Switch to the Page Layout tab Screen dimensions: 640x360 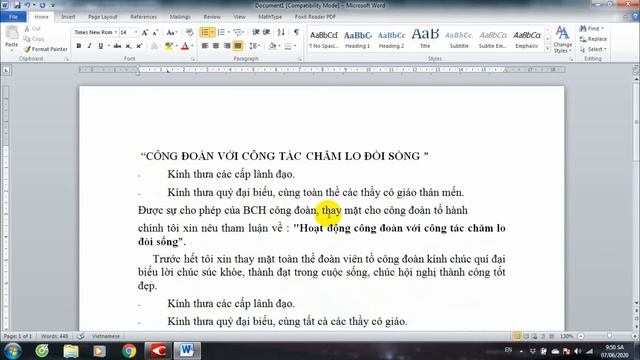tap(103, 17)
